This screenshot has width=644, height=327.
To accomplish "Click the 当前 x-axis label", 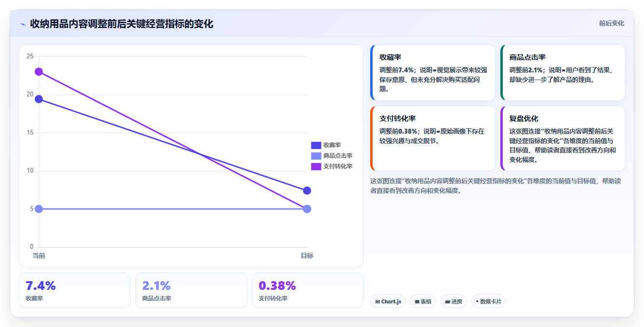I will (x=39, y=256).
